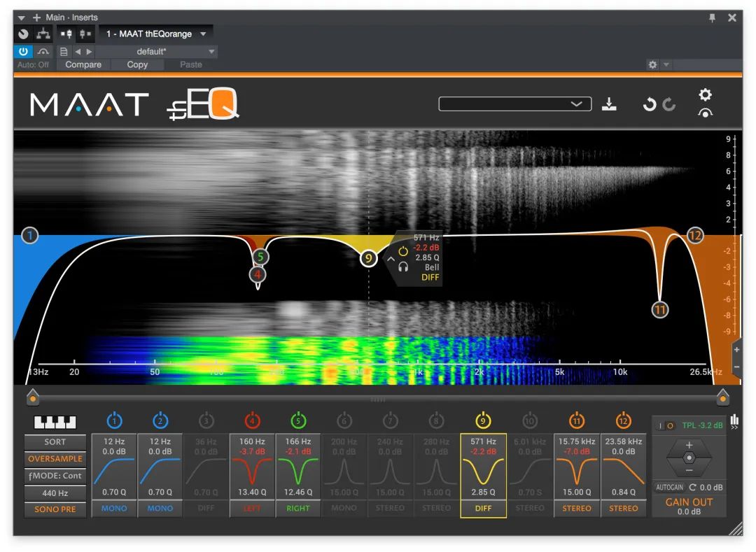
Task: Select band 11 node on the curve
Action: click(659, 310)
